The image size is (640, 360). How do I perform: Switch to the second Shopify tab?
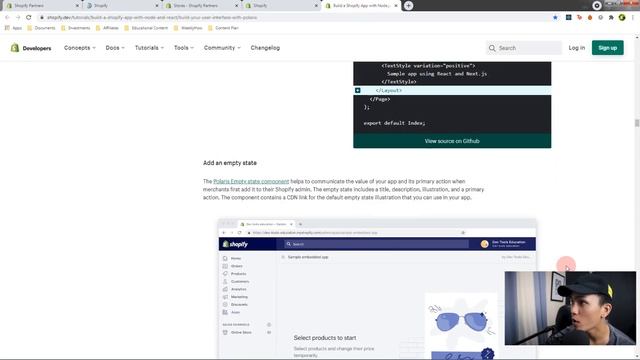122,6
